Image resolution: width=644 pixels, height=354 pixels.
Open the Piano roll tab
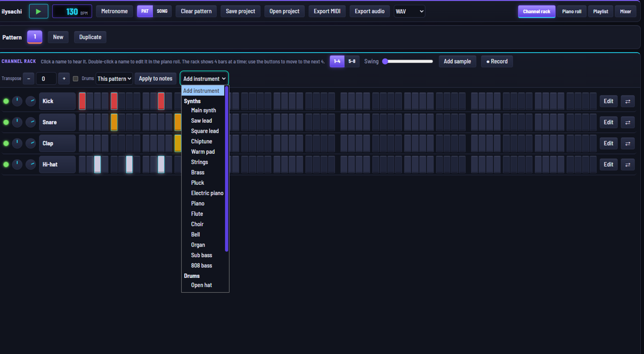click(571, 11)
